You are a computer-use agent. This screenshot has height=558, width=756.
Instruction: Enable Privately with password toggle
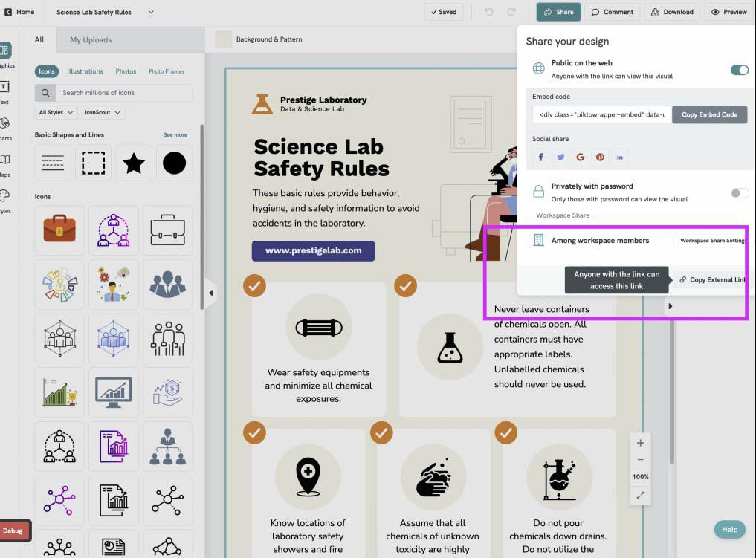click(739, 193)
